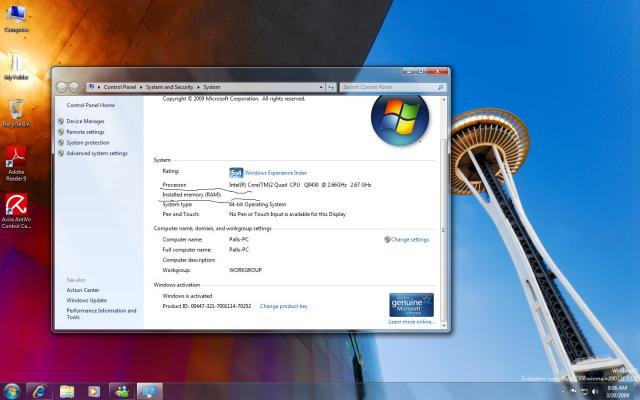Click the control panel icon in address bar
640x400 pixels.
tap(91, 87)
